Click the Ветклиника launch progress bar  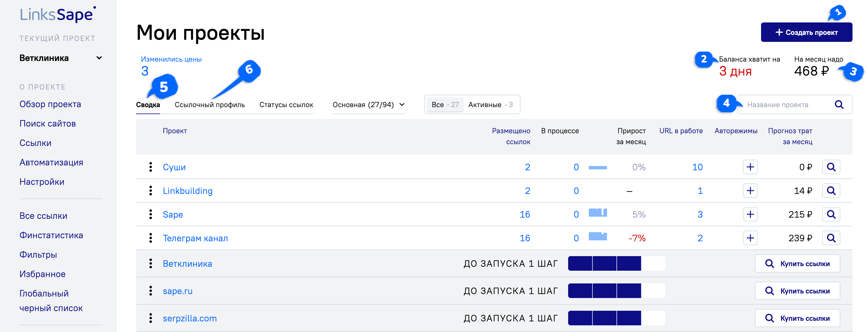click(617, 263)
